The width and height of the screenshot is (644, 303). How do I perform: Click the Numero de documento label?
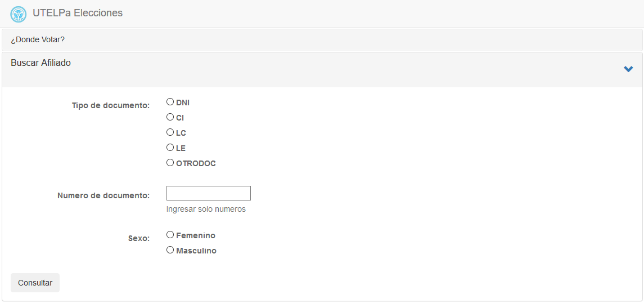coord(103,195)
